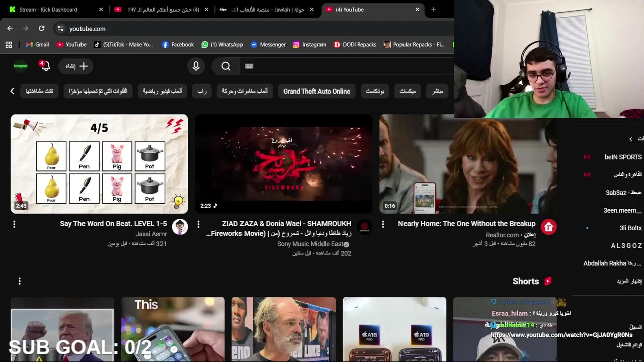Select the بودكاست chip

point(375,91)
